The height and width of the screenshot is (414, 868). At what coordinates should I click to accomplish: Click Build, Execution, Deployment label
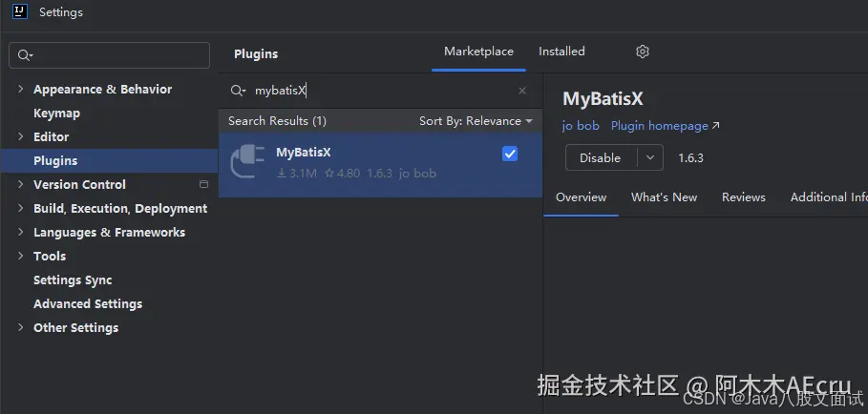(120, 208)
